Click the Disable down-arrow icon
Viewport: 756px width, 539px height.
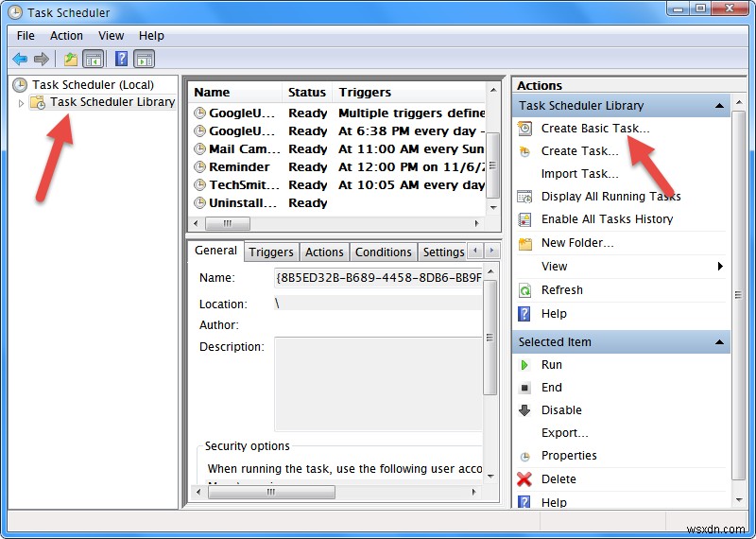[524, 410]
